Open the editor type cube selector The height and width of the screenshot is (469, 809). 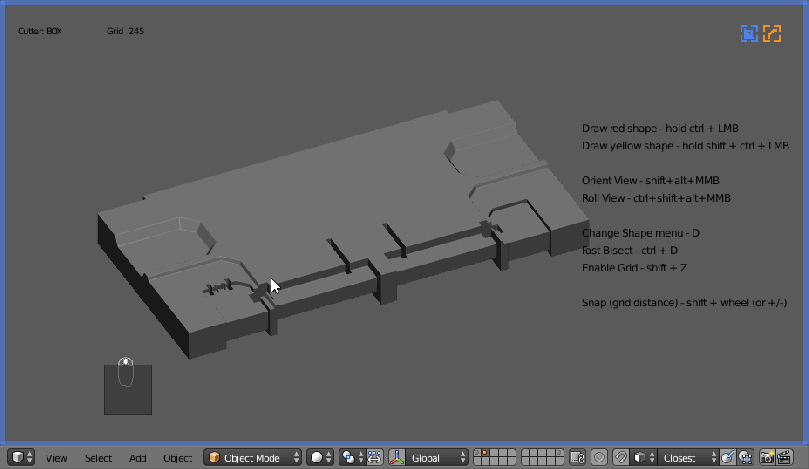tap(21, 457)
